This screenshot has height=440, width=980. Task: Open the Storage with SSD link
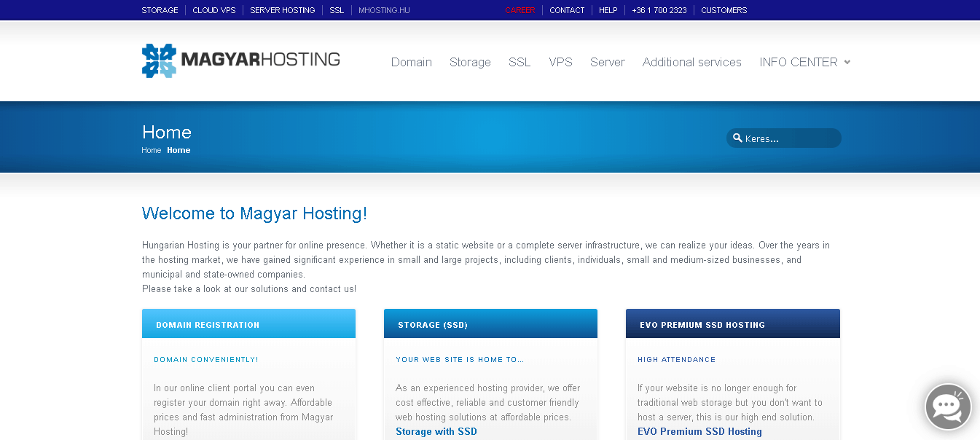point(436,431)
